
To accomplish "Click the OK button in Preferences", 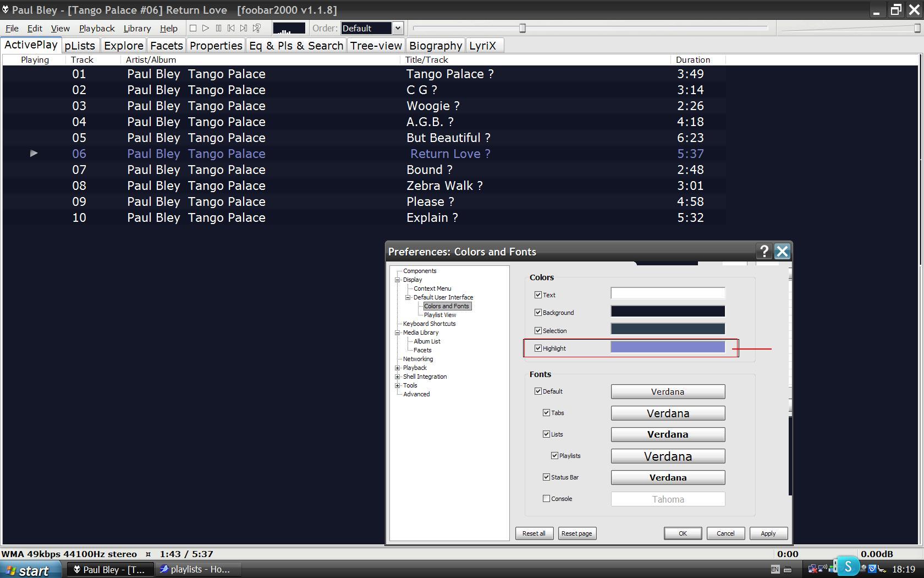I will (683, 533).
